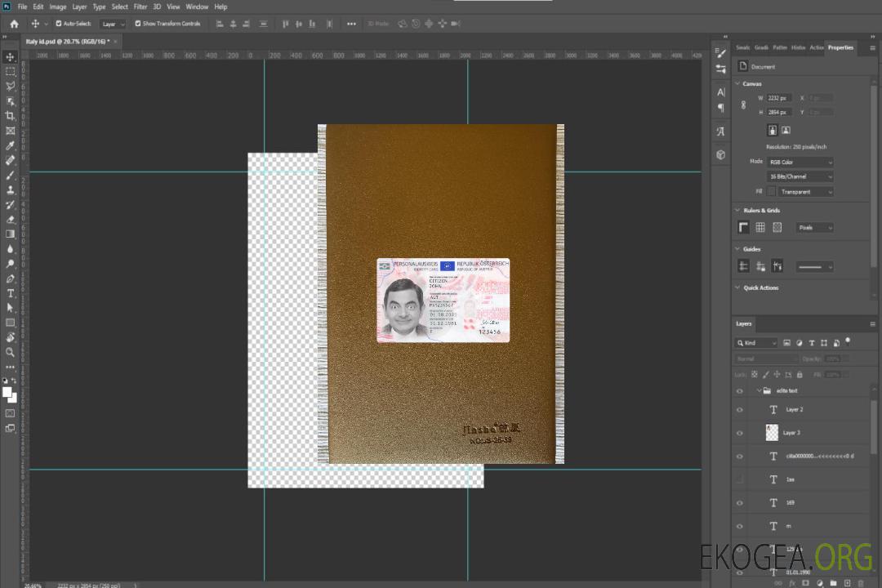This screenshot has height=588, width=882.
Task: Create a new layer icon
Action: [847, 583]
